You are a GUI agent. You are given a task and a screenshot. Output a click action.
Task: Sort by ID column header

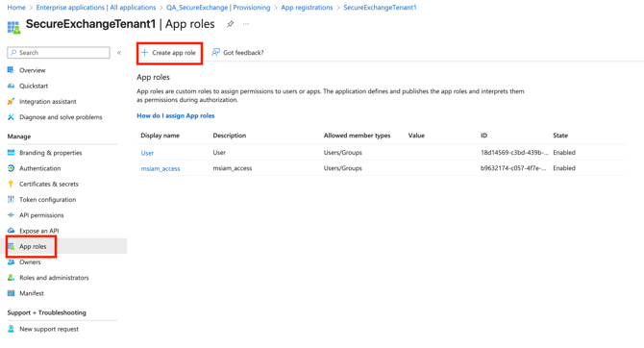483,136
